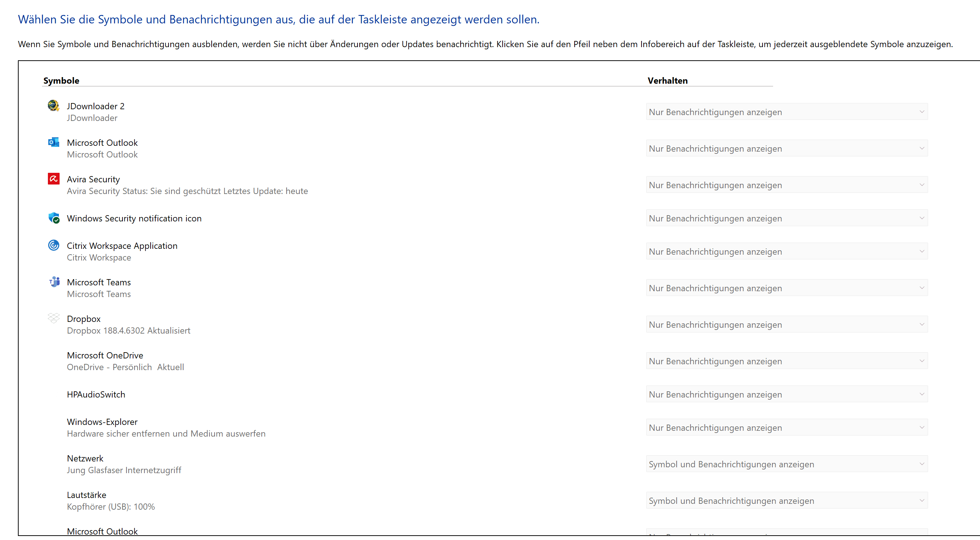Click the red Avira Security icon
This screenshot has height=540, width=980.
click(x=54, y=178)
